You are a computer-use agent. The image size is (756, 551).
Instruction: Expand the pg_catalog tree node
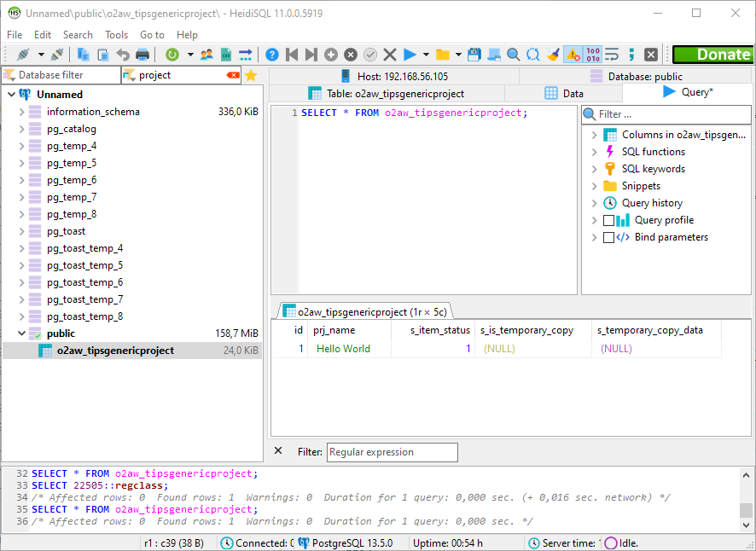21,129
